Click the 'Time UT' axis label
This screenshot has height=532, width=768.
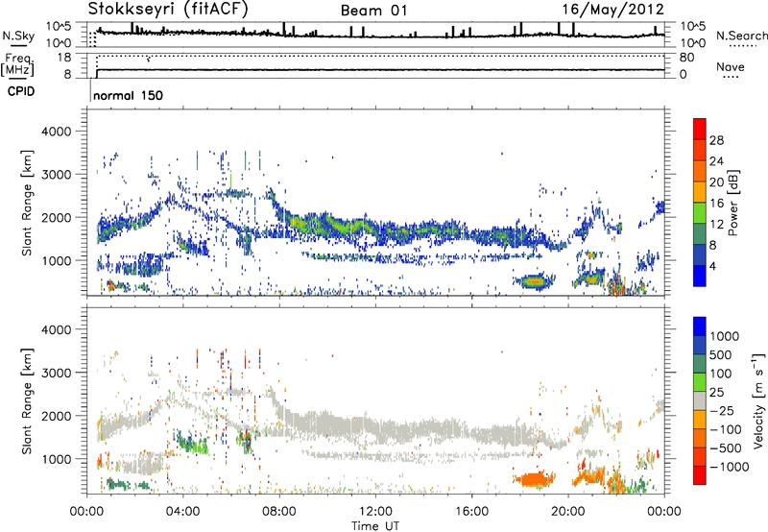click(x=375, y=525)
